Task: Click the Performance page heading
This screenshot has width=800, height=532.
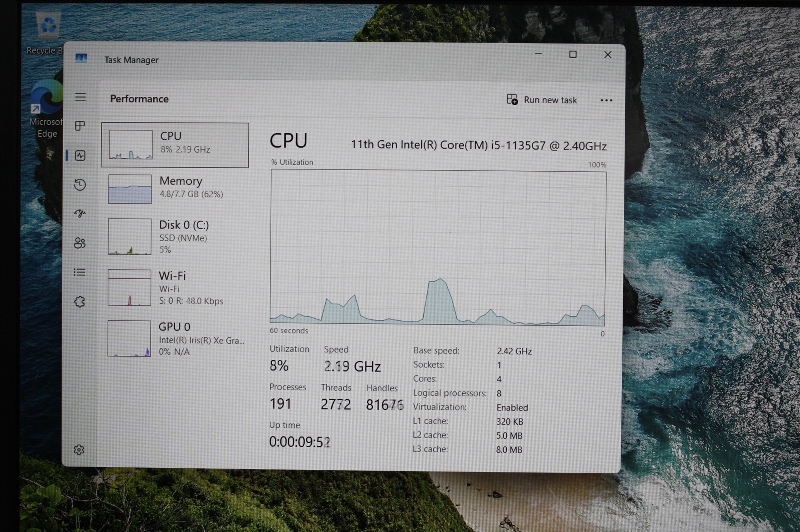Action: (139, 99)
